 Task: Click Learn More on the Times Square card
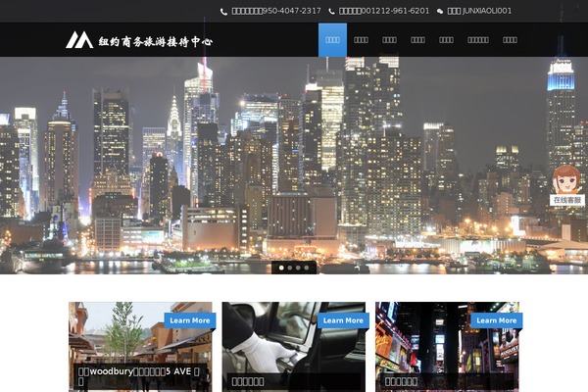tap(497, 320)
